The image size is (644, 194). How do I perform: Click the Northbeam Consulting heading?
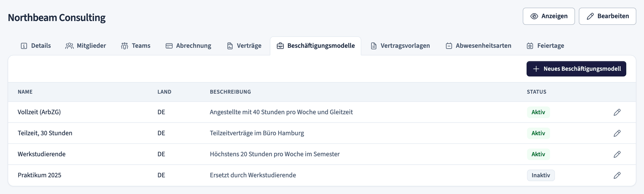tap(57, 18)
